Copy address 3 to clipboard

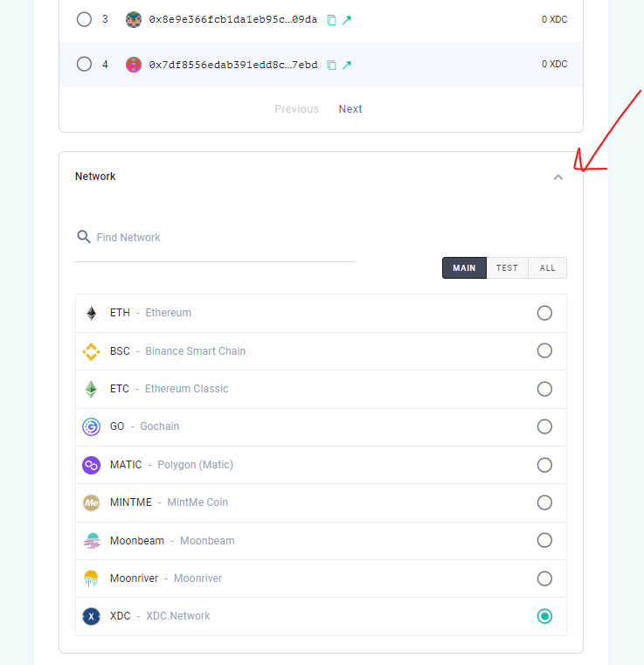pos(332,19)
